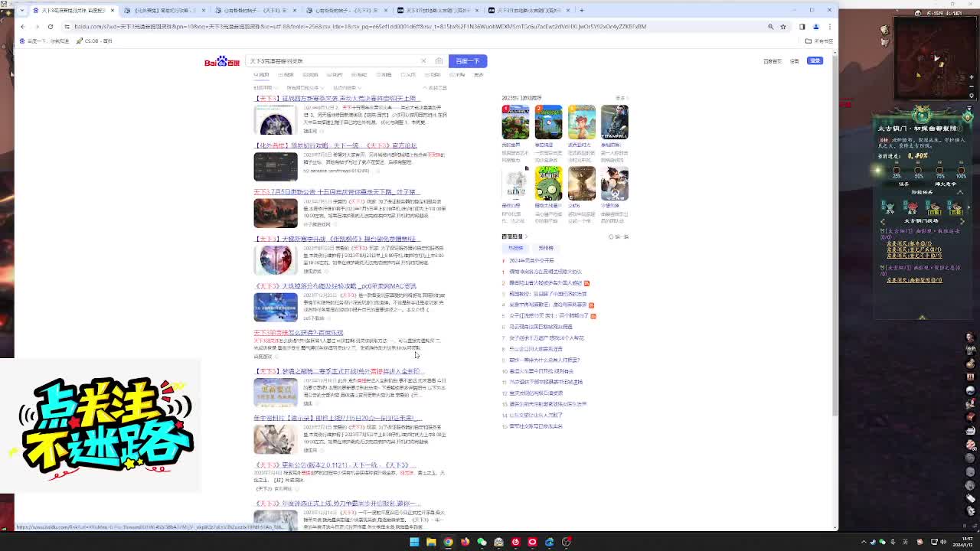The height and width of the screenshot is (551, 980).
Task: Close the first Chrome tab
Action: point(113,10)
